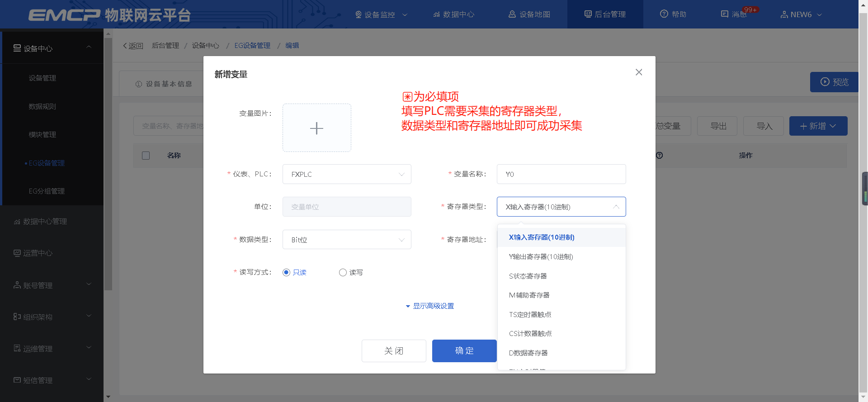Image resolution: width=868 pixels, height=402 pixels.
Task: Open 设备地图 from the top navigation
Action: click(x=529, y=14)
